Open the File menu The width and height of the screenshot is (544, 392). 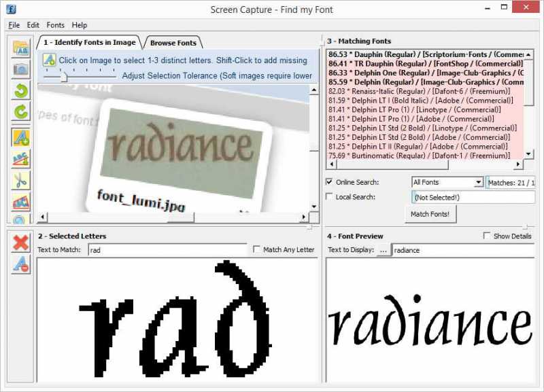point(14,25)
